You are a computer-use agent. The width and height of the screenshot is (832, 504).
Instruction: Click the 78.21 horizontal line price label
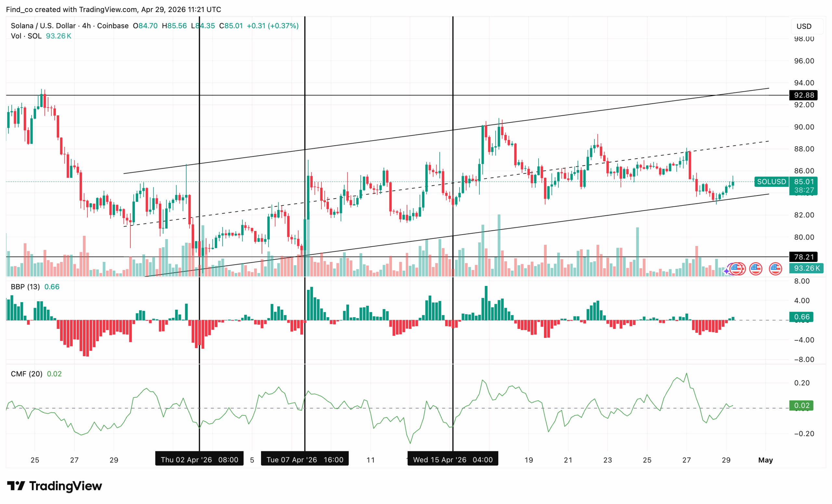[804, 257]
